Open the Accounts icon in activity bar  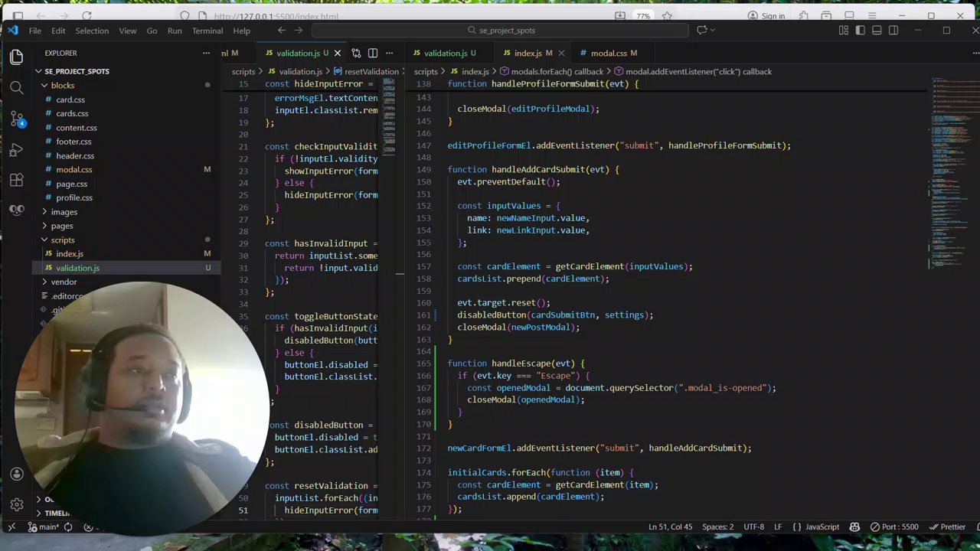click(x=17, y=474)
